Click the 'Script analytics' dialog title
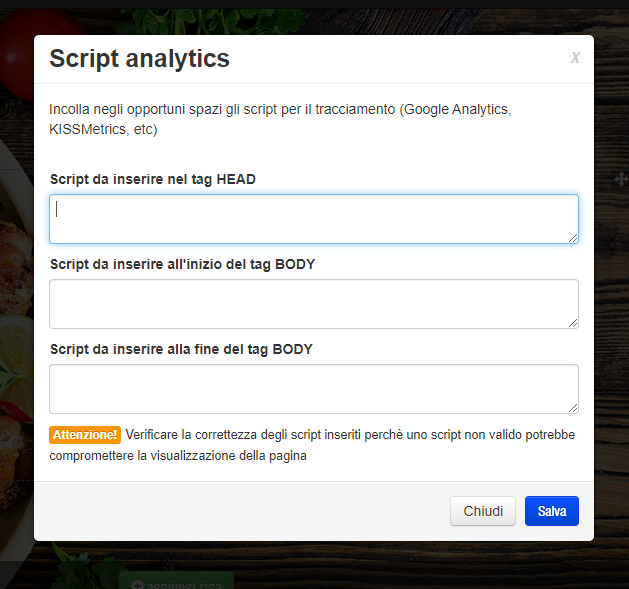The height and width of the screenshot is (589, 629). (140, 59)
